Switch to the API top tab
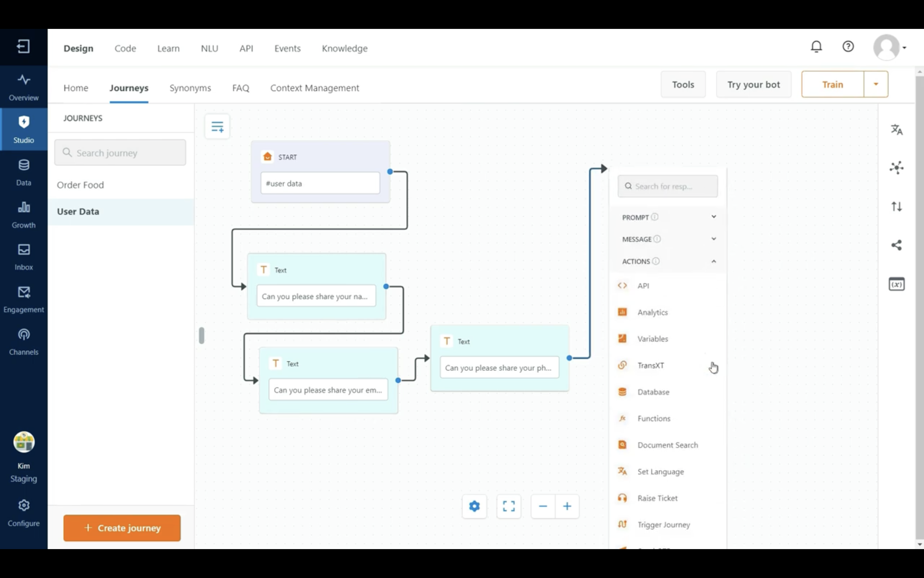The width and height of the screenshot is (924, 578). click(246, 48)
